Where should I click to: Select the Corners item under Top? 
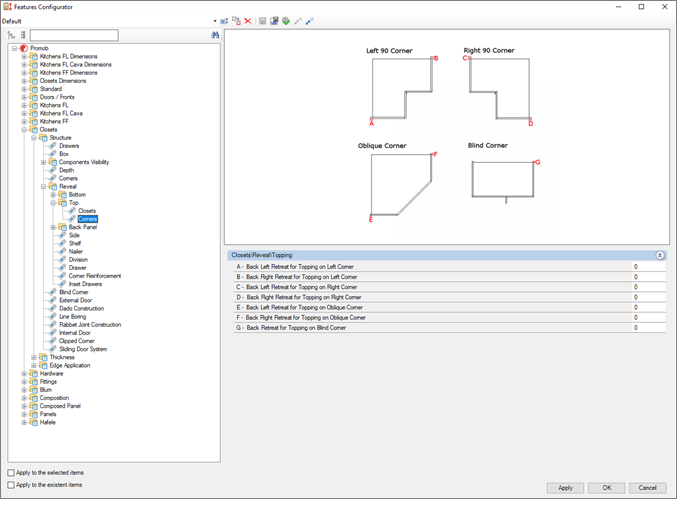pyautogui.click(x=88, y=220)
